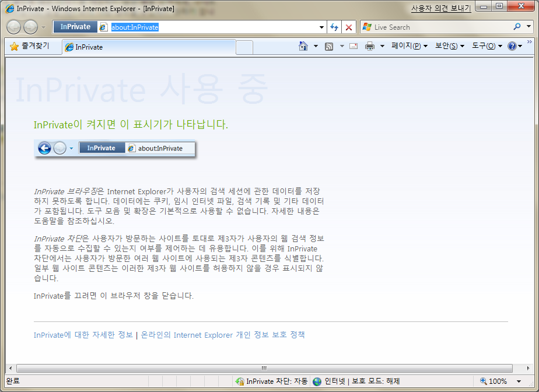Open the 보안(S) menu

[x=450, y=46]
